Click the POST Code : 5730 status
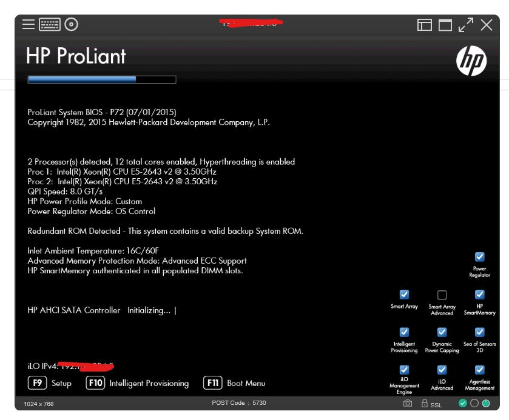 (x=239, y=403)
